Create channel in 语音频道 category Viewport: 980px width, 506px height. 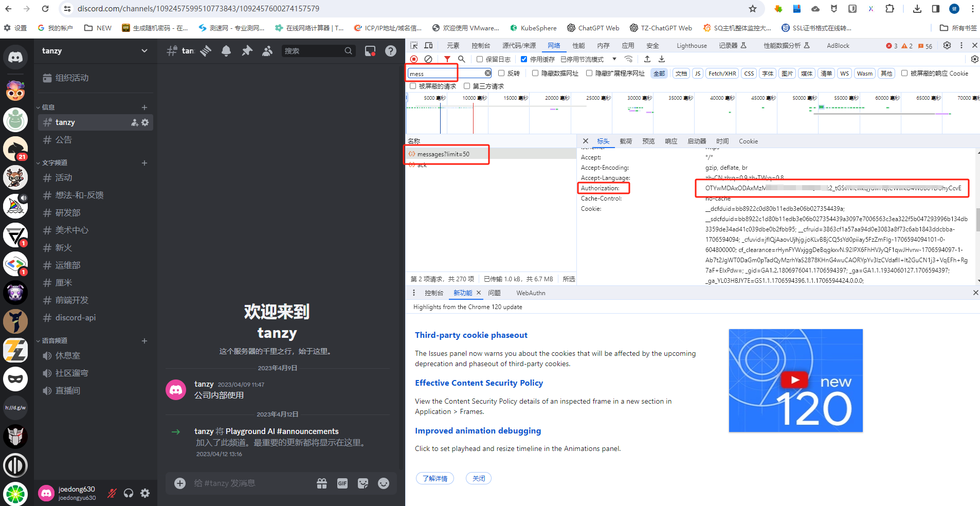pyautogui.click(x=144, y=341)
